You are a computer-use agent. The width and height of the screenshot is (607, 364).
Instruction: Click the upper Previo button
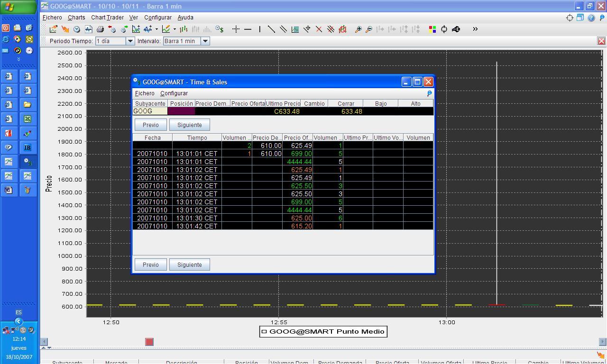pyautogui.click(x=150, y=125)
